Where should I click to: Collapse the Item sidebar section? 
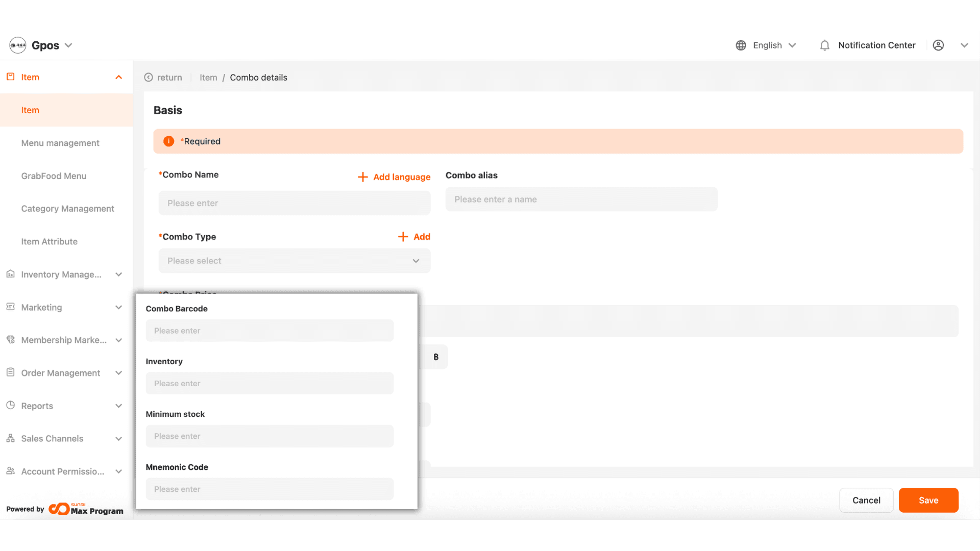tap(118, 77)
